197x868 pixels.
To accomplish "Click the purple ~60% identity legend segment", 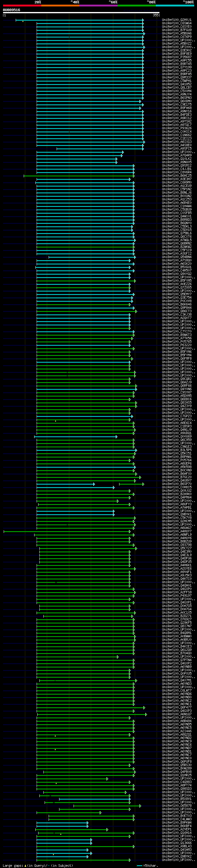I will pos(99,6).
